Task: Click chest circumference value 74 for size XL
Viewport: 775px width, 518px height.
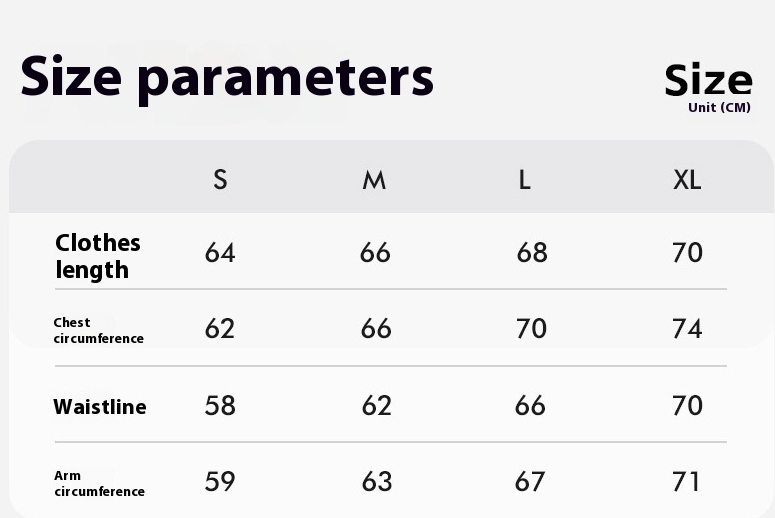Action: pyautogui.click(x=687, y=329)
